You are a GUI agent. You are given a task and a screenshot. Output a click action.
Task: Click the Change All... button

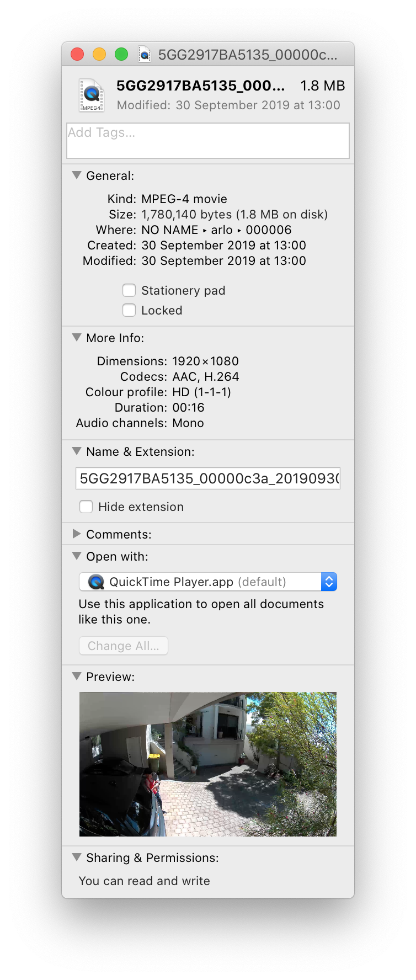pyautogui.click(x=124, y=646)
